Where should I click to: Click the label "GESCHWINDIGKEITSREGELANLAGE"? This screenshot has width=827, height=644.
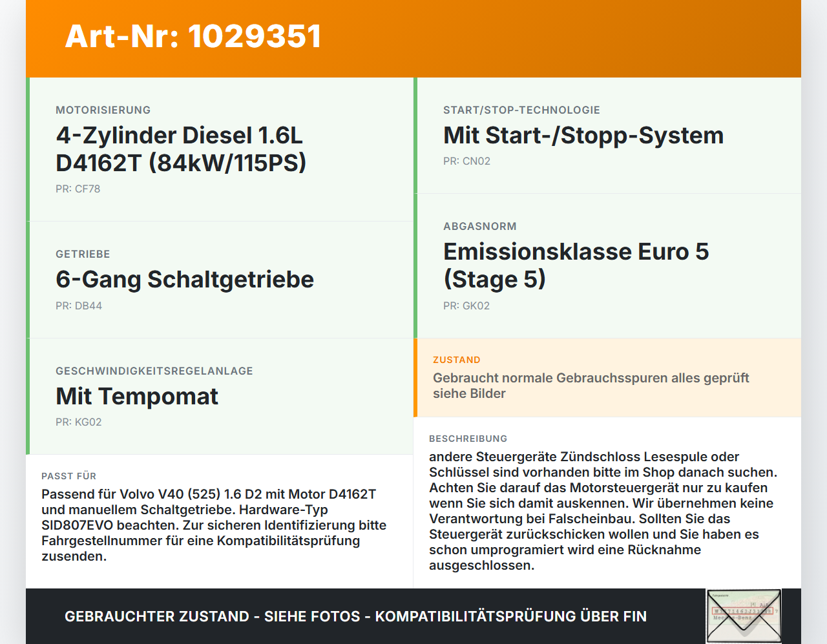[x=154, y=371]
